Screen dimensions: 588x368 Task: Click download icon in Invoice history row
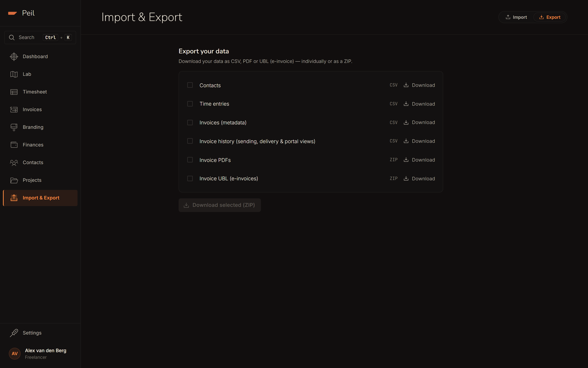pos(406,141)
